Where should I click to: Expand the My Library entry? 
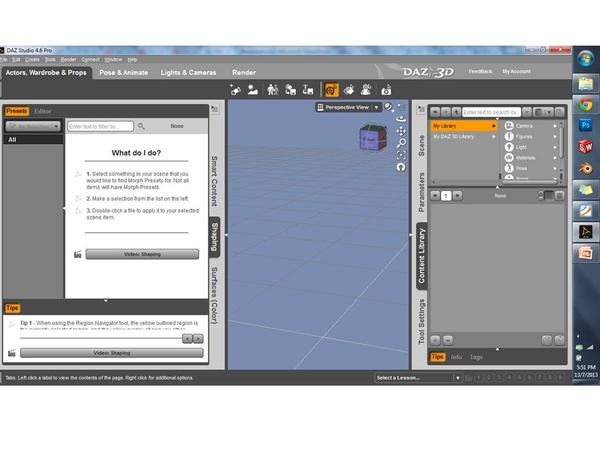(x=494, y=126)
